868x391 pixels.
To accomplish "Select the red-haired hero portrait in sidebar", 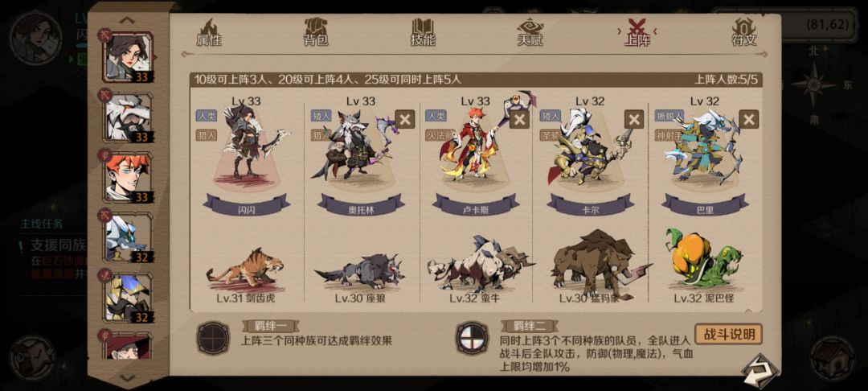I will 127,177.
